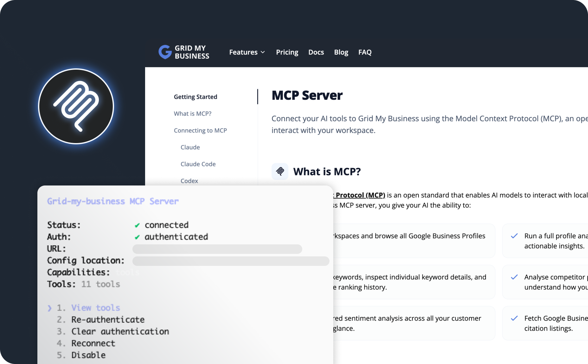
Task: Click the sentiment analysis feature card
Action: click(414, 323)
